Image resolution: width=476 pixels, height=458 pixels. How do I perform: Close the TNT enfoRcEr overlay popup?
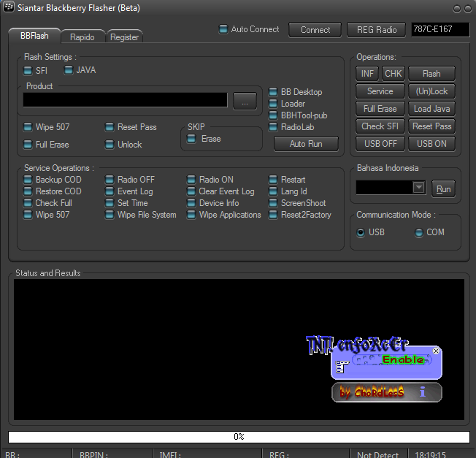click(x=436, y=351)
